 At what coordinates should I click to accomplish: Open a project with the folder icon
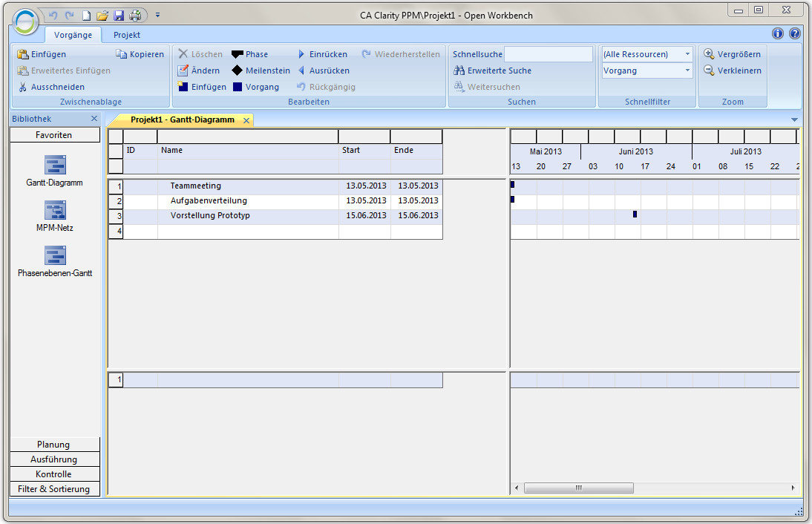click(x=102, y=16)
